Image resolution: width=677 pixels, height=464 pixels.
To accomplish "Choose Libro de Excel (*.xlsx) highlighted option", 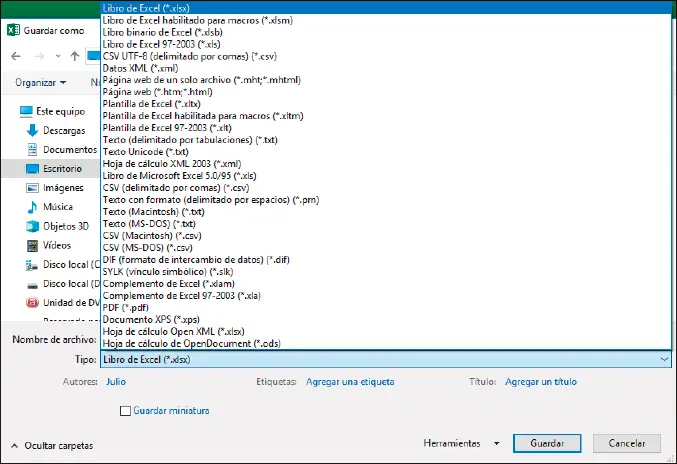I will [386, 8].
